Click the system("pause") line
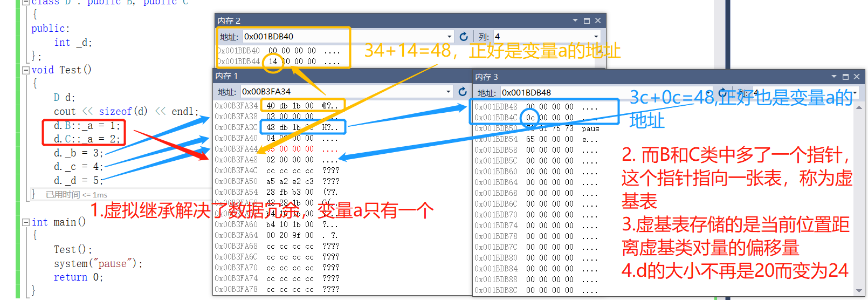 tap(98, 264)
